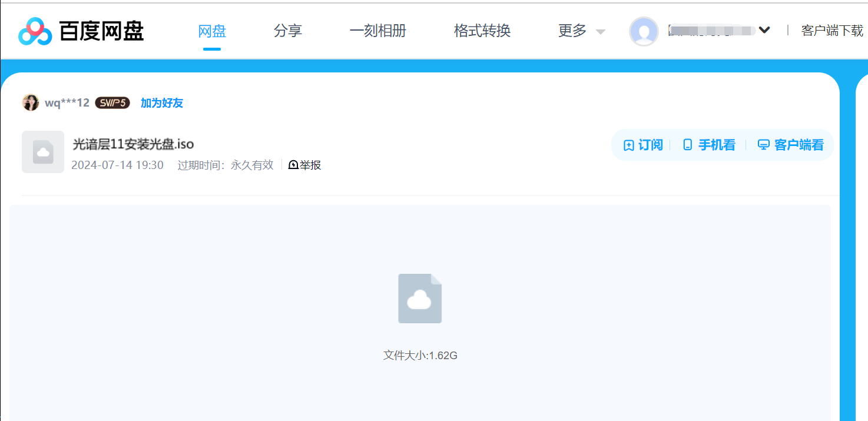This screenshot has height=421, width=868.
Task: Click the 客户端看 monitor icon
Action: click(x=764, y=144)
